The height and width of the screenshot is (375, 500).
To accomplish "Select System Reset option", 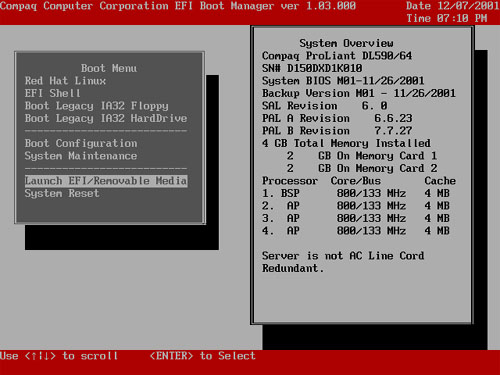I will [x=62, y=193].
